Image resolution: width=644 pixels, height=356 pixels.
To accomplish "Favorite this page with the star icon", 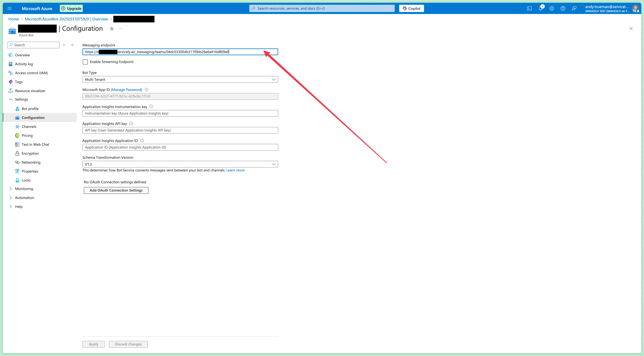I will [112, 28].
